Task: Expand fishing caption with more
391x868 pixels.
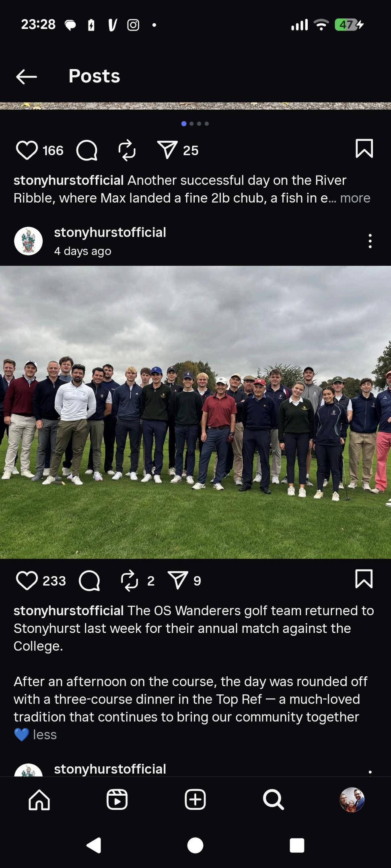Action: 355,198
